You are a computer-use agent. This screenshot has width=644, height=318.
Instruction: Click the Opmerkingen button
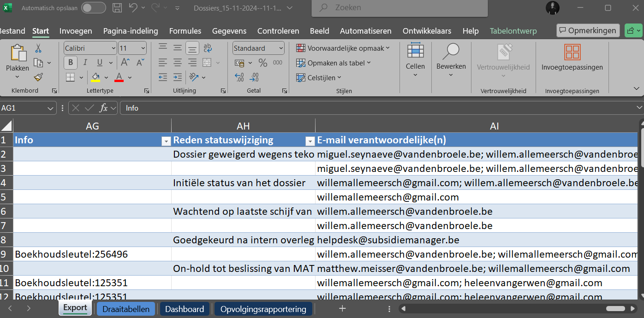click(587, 30)
